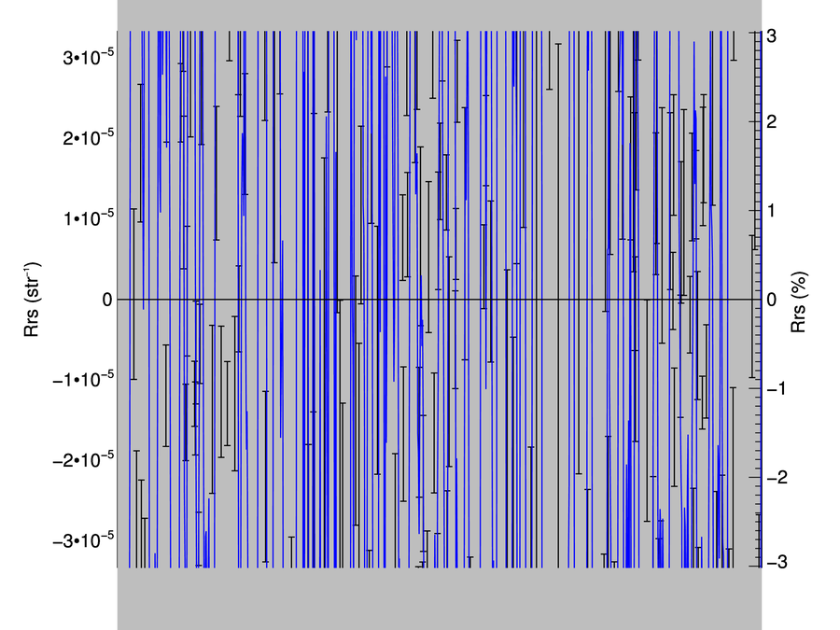The height and width of the screenshot is (630, 840).
Task: Click the right axis label '2'
Action: click(772, 121)
